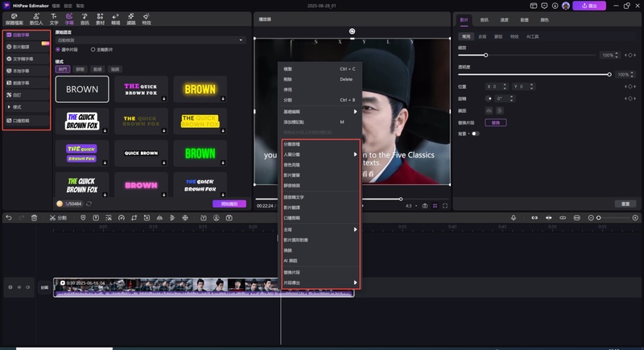
Task: Click the 縮放 scale slider handle
Action: click(486, 55)
